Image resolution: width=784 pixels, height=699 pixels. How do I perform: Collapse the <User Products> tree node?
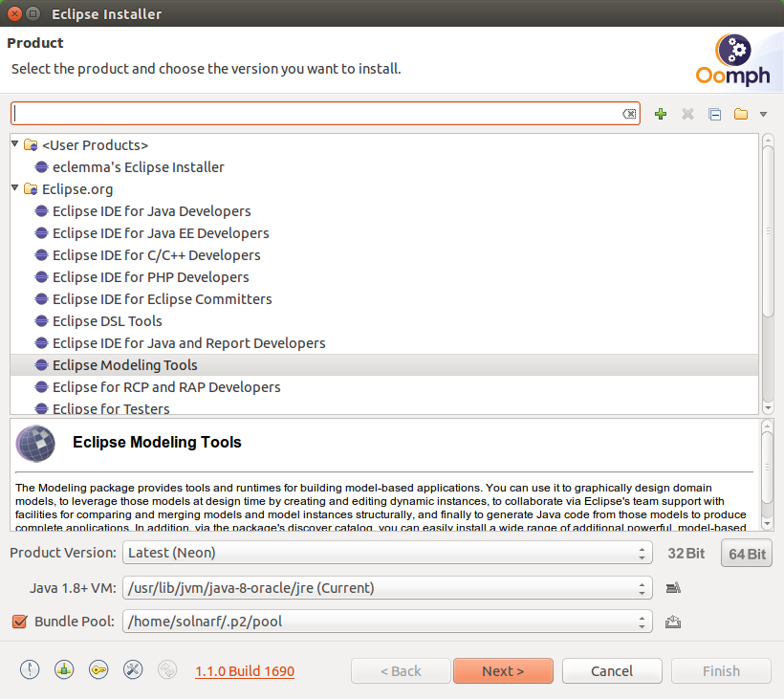pyautogui.click(x=15, y=144)
